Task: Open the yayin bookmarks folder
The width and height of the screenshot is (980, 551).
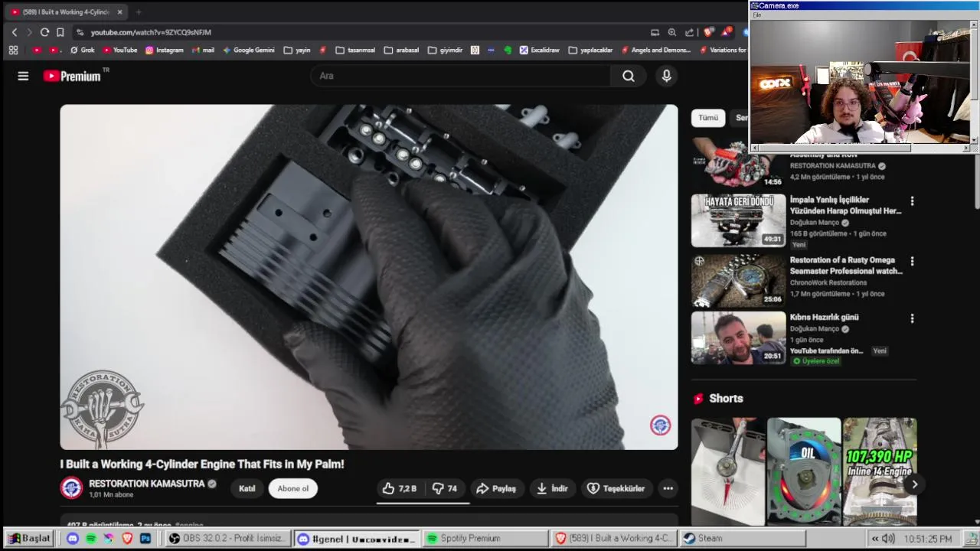Action: (x=297, y=50)
